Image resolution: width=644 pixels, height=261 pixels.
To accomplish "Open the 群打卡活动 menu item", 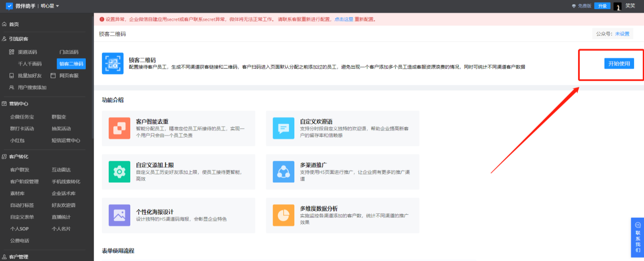I will (x=22, y=128).
